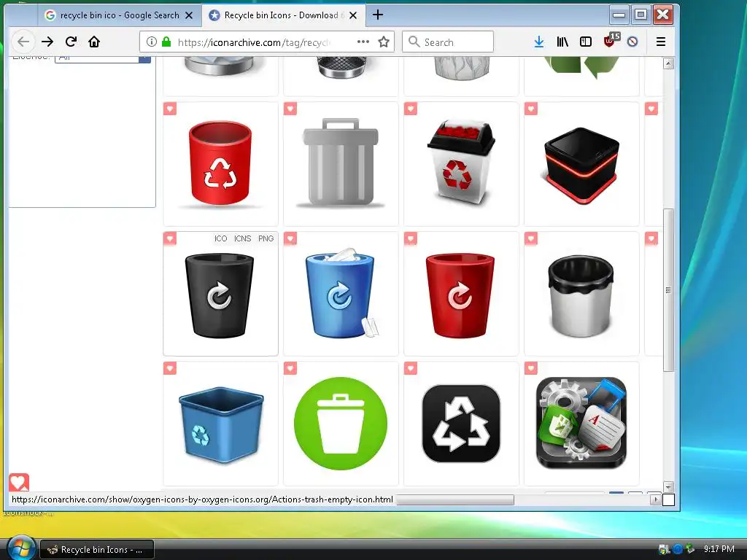Favorite the black refresh arrow bin
The width and height of the screenshot is (747, 560).
pos(169,238)
